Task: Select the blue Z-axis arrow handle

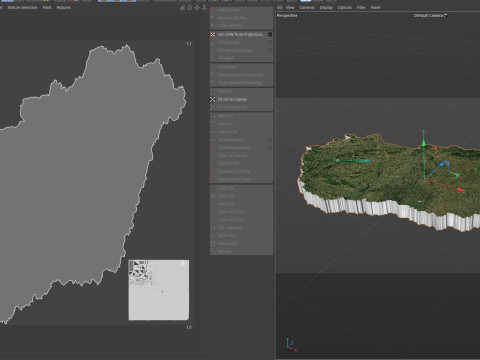Action: pyautogui.click(x=442, y=163)
